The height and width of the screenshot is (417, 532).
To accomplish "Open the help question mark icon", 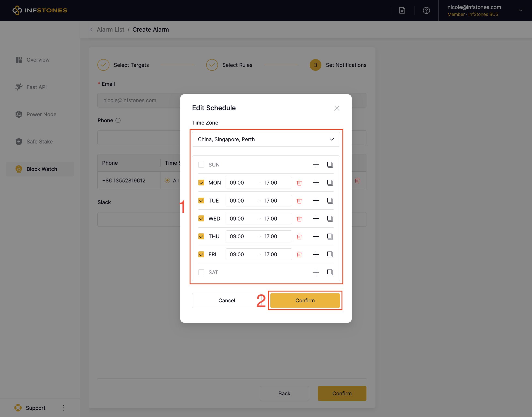I will [x=426, y=11].
